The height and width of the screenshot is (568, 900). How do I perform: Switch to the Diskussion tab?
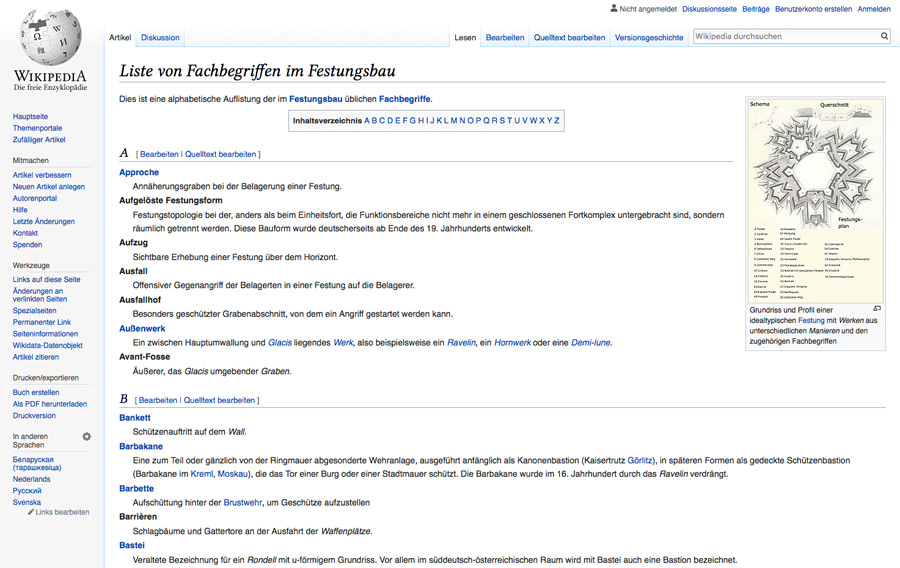(160, 37)
